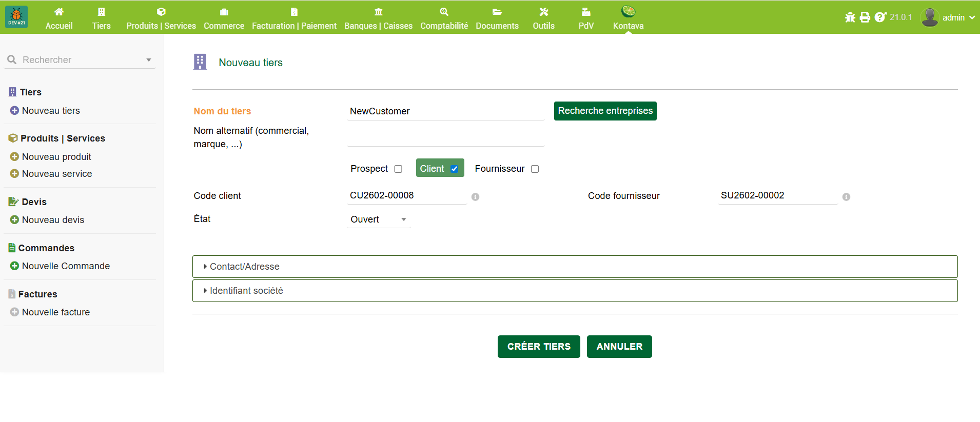The width and height of the screenshot is (980, 422).
Task: Open the Documents menu label
Action: pos(497,26)
